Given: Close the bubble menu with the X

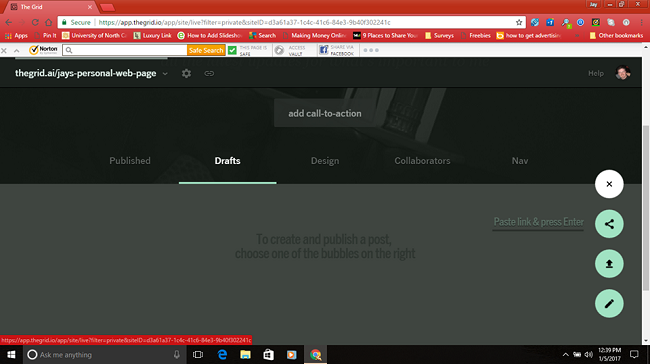Looking at the screenshot, I should (x=609, y=184).
